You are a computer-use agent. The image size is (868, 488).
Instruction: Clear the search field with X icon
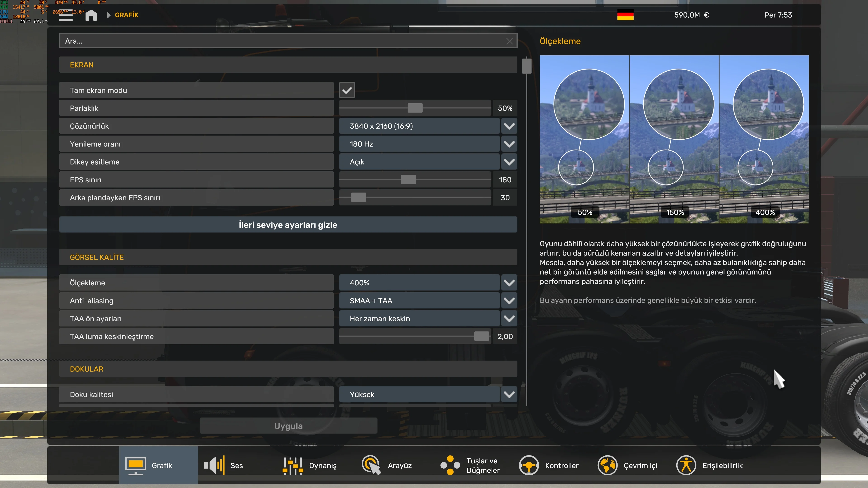coord(509,41)
